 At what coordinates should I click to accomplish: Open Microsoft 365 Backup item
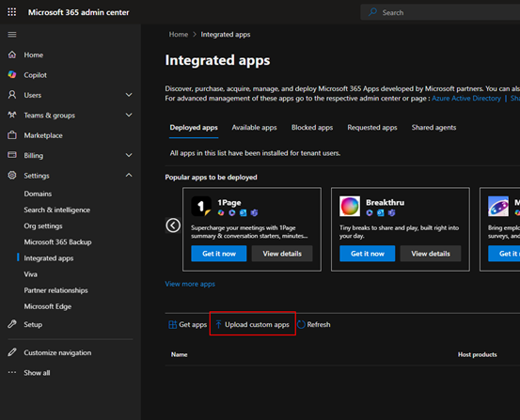(57, 242)
